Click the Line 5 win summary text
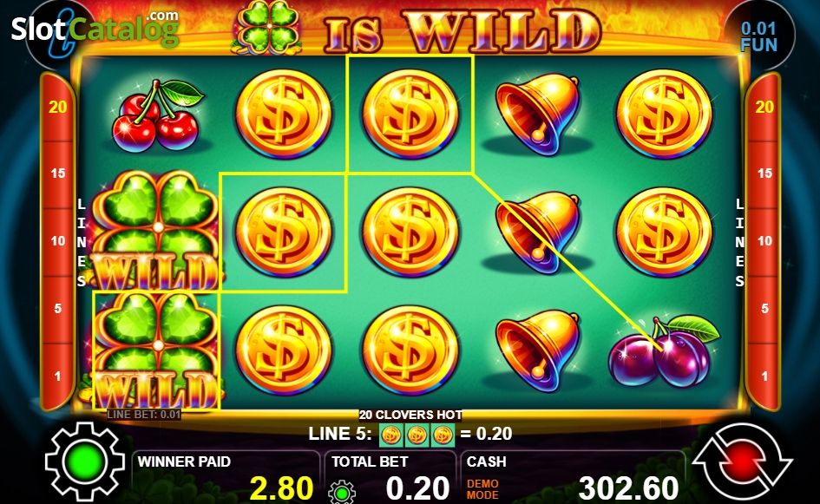The width and height of the screenshot is (820, 504). pyautogui.click(x=410, y=434)
